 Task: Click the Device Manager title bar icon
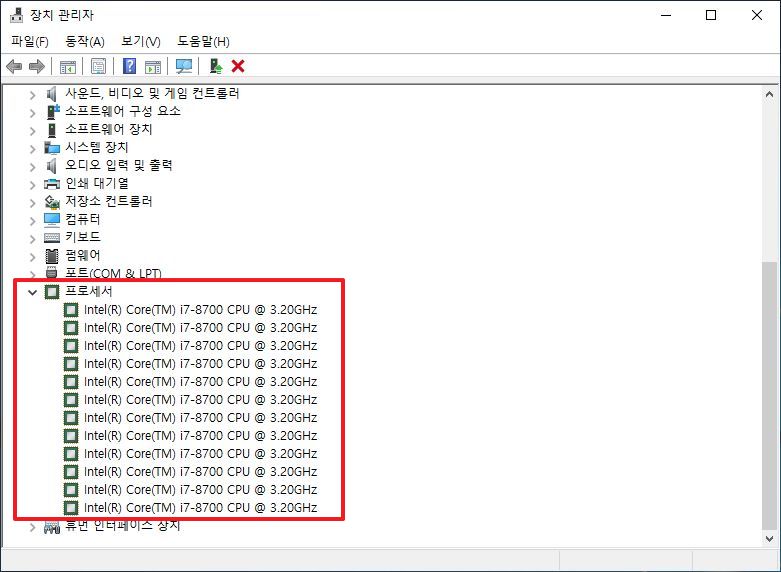pyautogui.click(x=16, y=15)
